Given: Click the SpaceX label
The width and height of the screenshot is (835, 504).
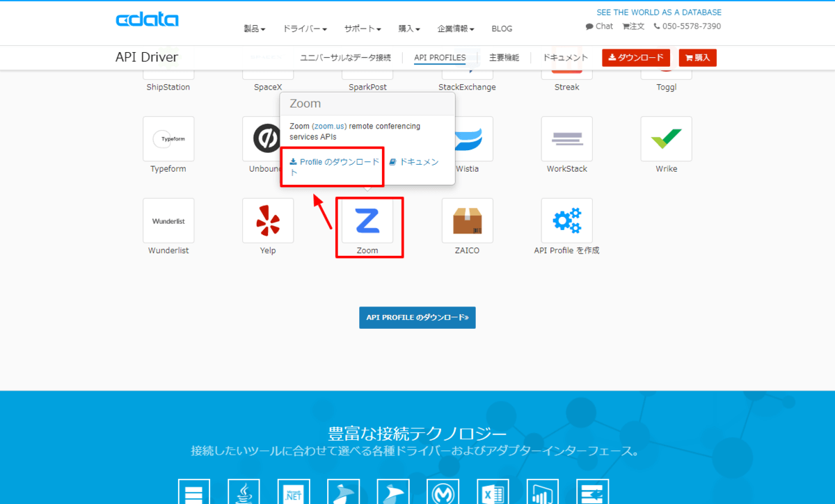Looking at the screenshot, I should point(268,88).
